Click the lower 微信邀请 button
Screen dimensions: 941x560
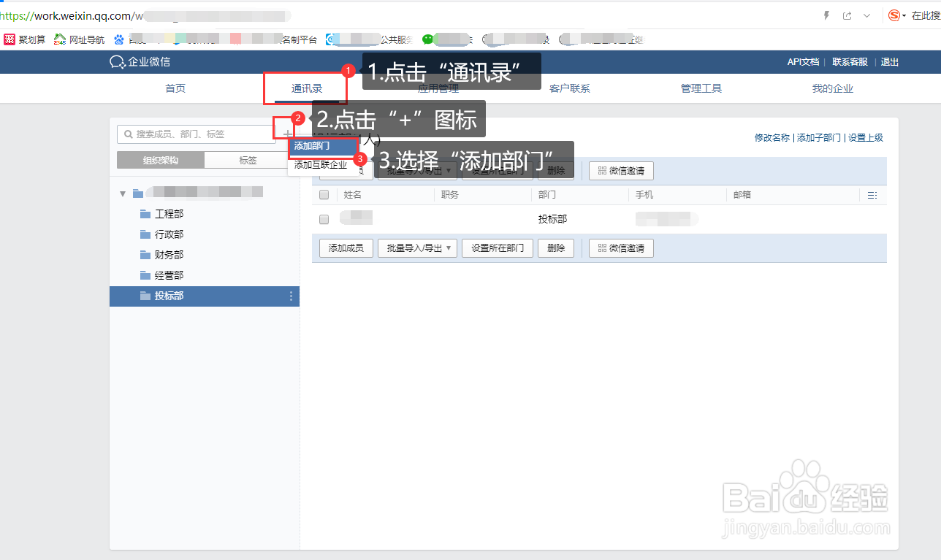tap(621, 248)
